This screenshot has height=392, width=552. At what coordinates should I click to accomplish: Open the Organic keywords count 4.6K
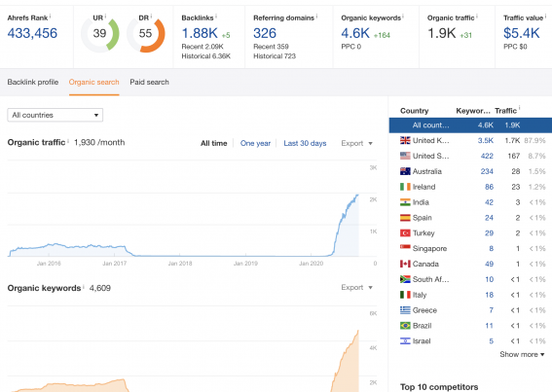355,33
